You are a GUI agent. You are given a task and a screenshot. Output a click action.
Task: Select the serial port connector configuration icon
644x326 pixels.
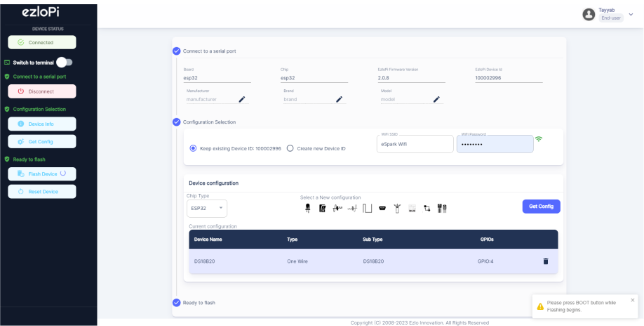(x=382, y=209)
